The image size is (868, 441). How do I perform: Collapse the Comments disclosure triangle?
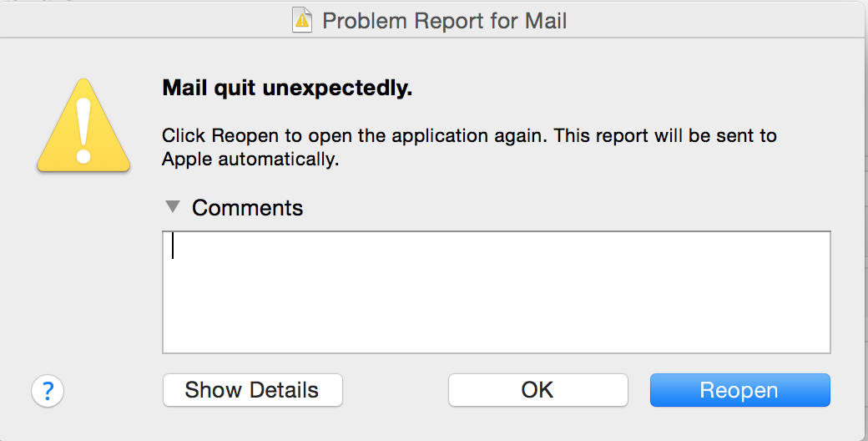pos(173,206)
